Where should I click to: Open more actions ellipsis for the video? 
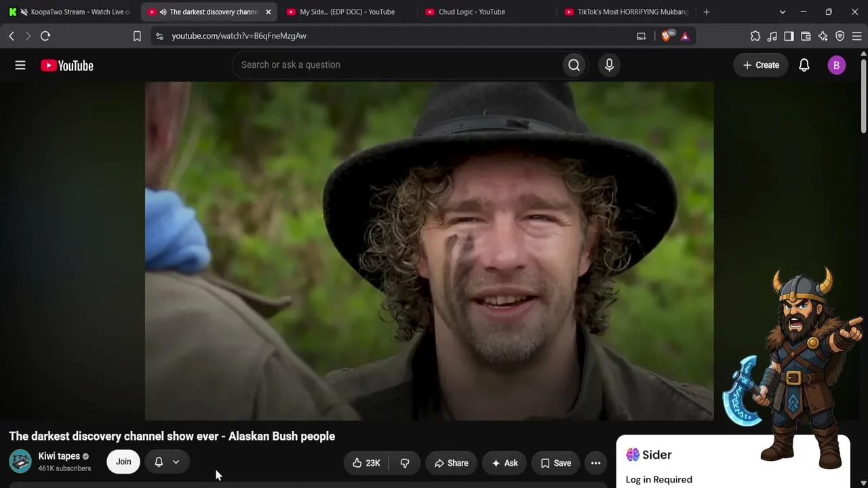coord(595,463)
